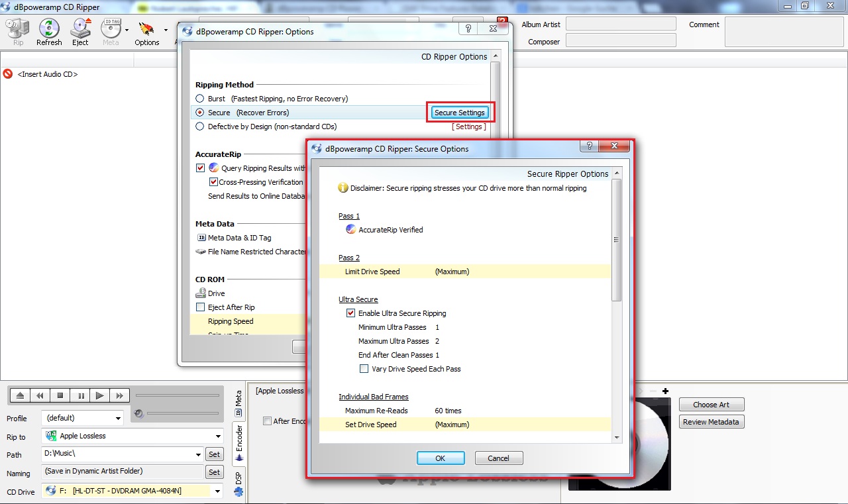
Task: Click the Refresh disc toolbar icon
Action: tap(49, 32)
